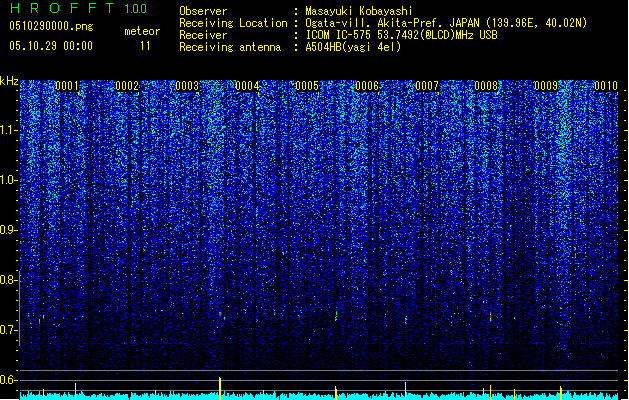Click the red echo dot below marker 0001
Viewport: 629px width, 400px height.
click(x=75, y=319)
